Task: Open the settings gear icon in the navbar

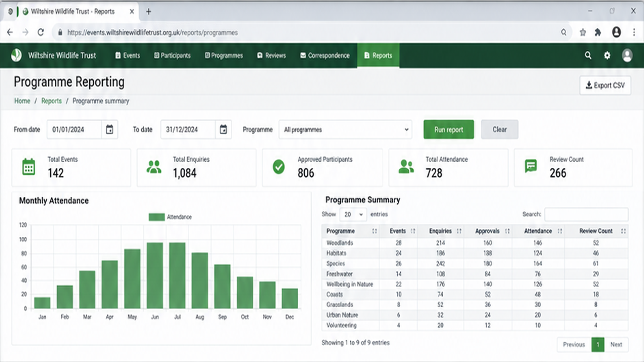Action: pyautogui.click(x=607, y=56)
